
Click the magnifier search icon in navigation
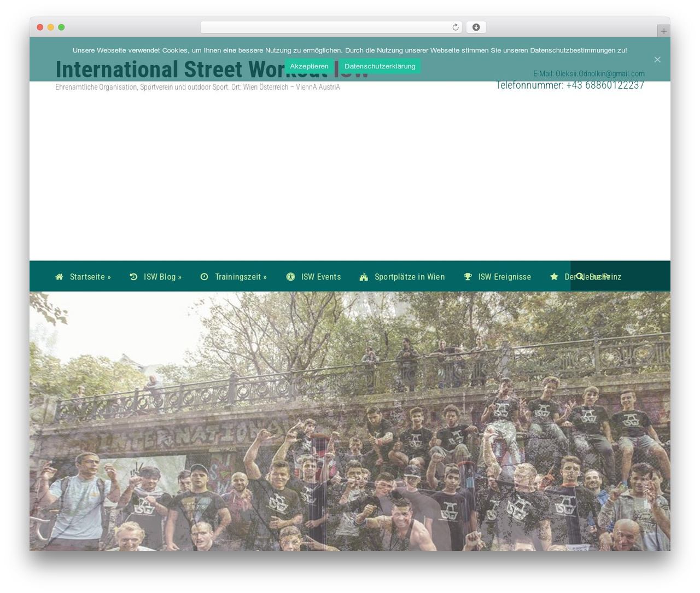580,276
